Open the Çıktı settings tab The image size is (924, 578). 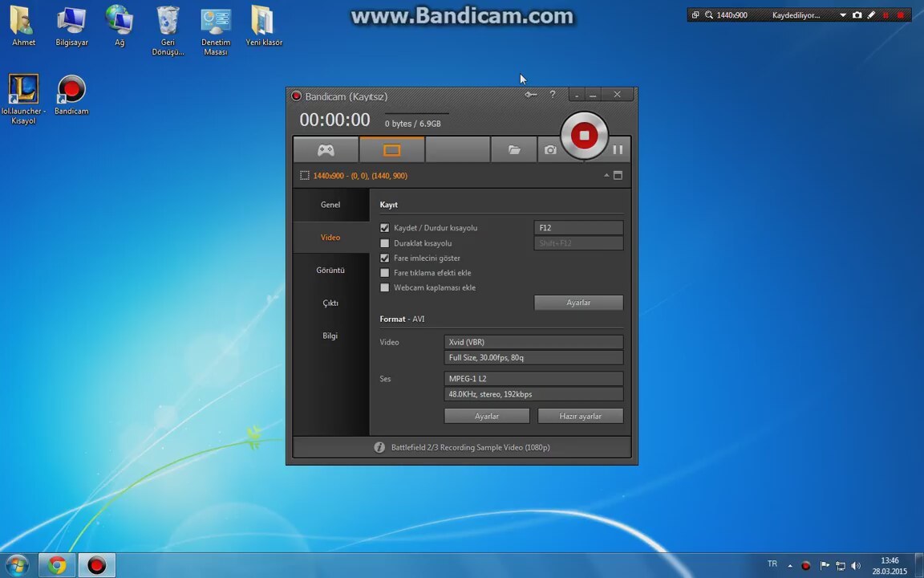[x=330, y=303]
